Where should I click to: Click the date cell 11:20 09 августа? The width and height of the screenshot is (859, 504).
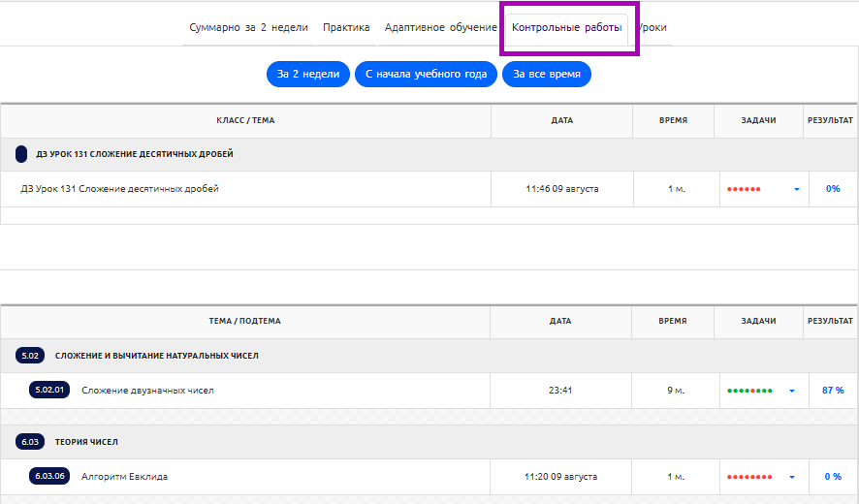pyautogui.click(x=560, y=477)
